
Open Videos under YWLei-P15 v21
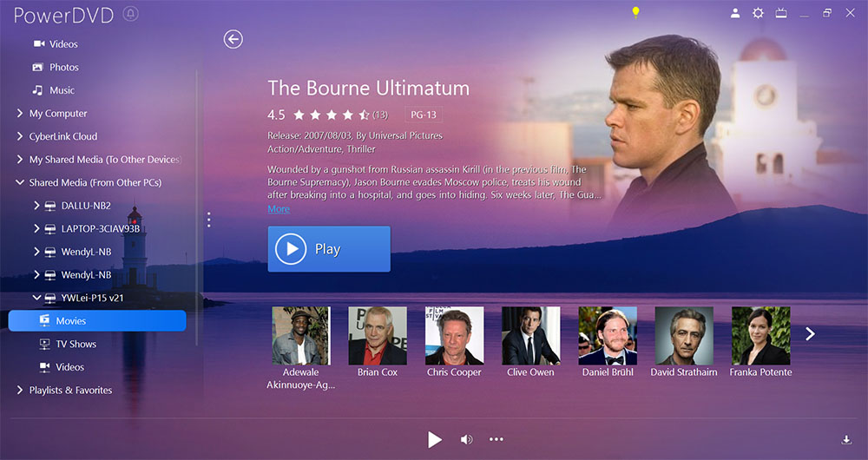click(x=69, y=367)
